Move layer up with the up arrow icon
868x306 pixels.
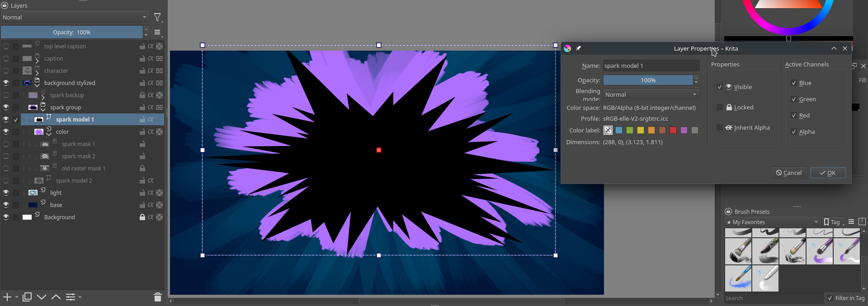(x=56, y=297)
